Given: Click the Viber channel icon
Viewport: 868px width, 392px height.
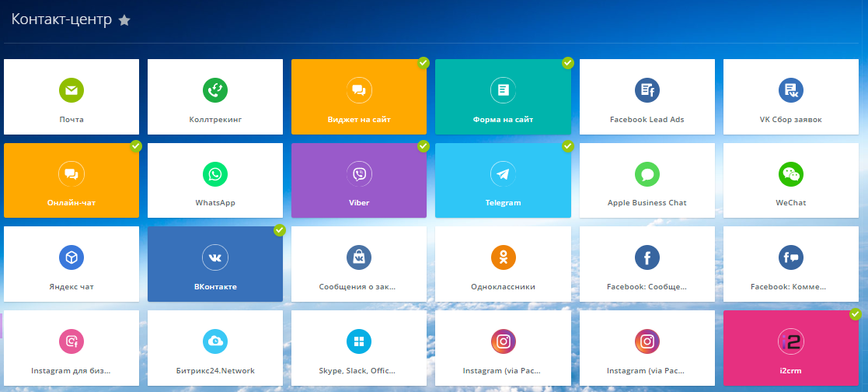Looking at the screenshot, I should [x=359, y=173].
